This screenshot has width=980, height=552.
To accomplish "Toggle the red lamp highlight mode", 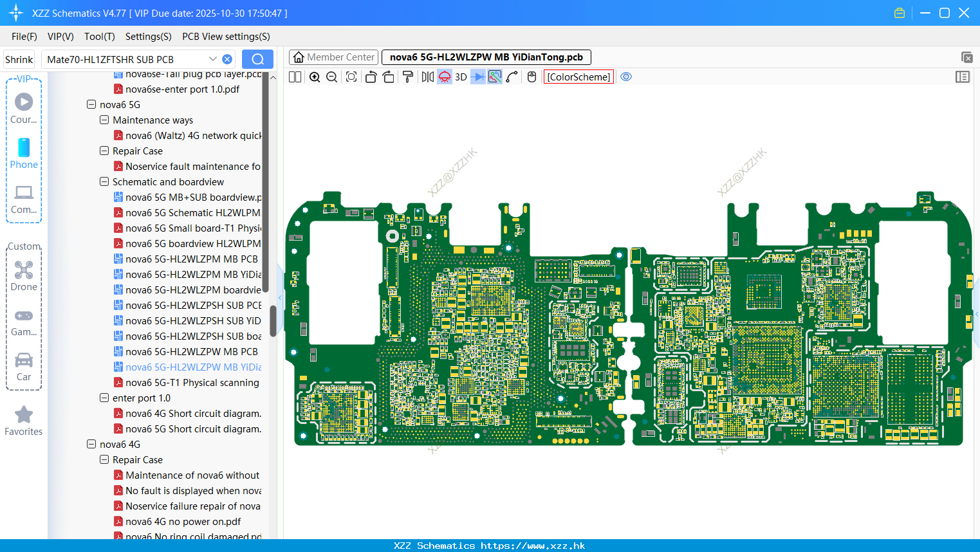I will [445, 77].
